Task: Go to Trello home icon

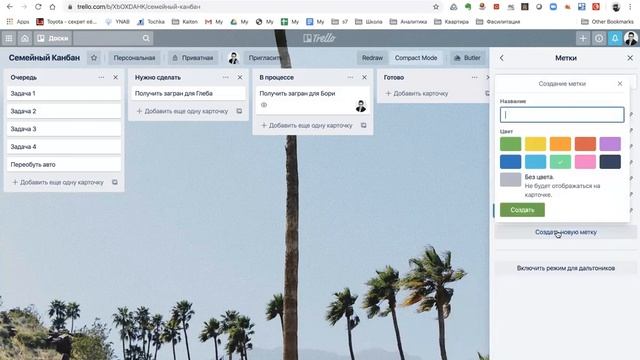Action: tap(25, 38)
